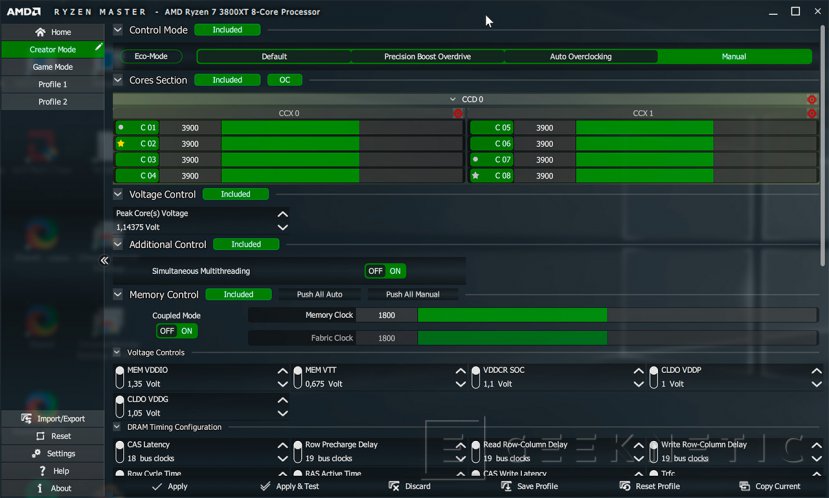Click the Save Profile icon button
The width and height of the screenshot is (829, 498).
506,486
